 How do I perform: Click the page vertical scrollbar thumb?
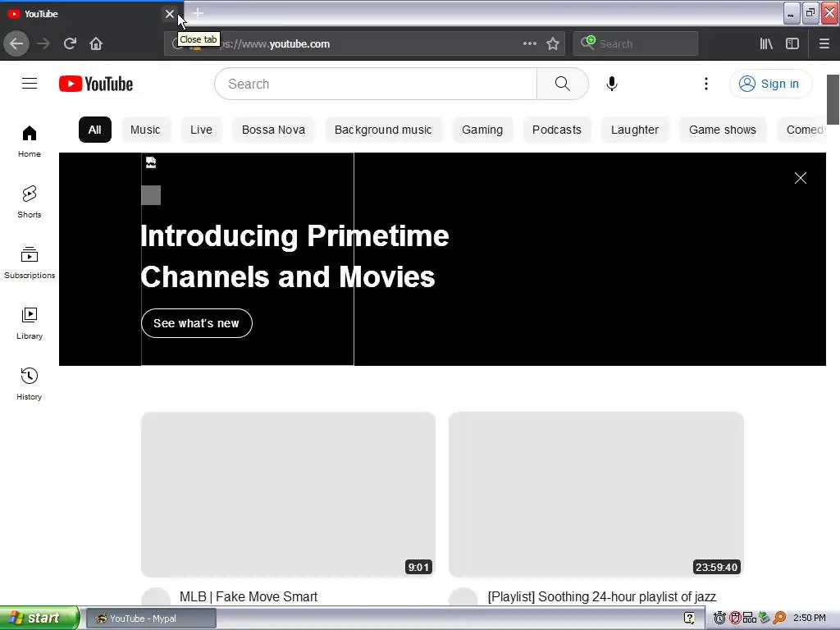coord(833,99)
